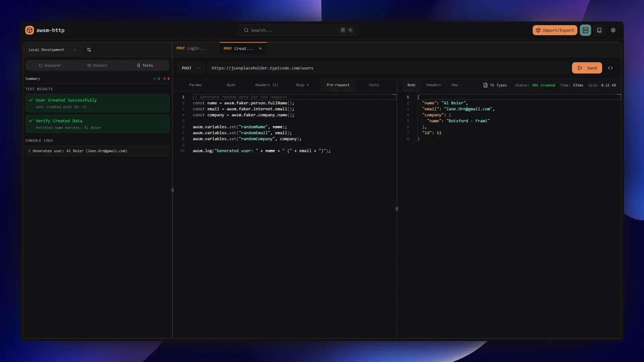Click the TS Types file icon
This screenshot has height=362, width=644.
pyautogui.click(x=485, y=85)
